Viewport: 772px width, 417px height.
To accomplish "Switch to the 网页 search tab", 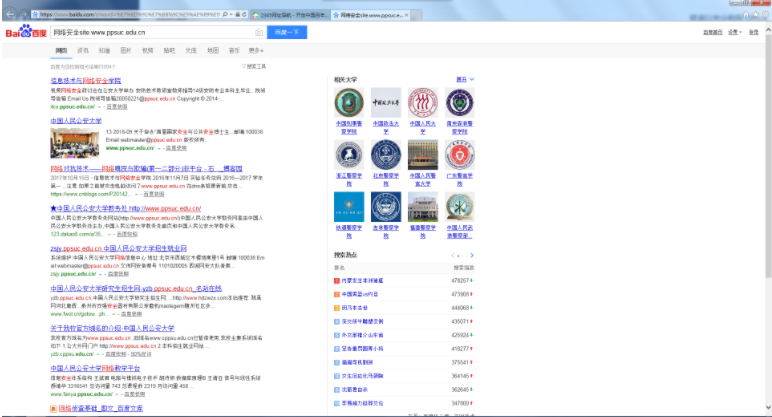I will pyautogui.click(x=61, y=50).
